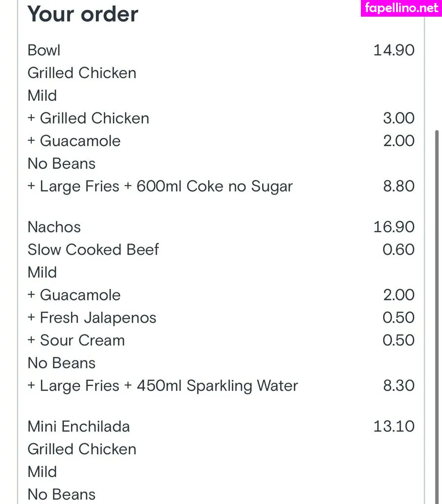Select the Nachos order item
Viewport: 442px width, 504px height.
click(x=54, y=227)
